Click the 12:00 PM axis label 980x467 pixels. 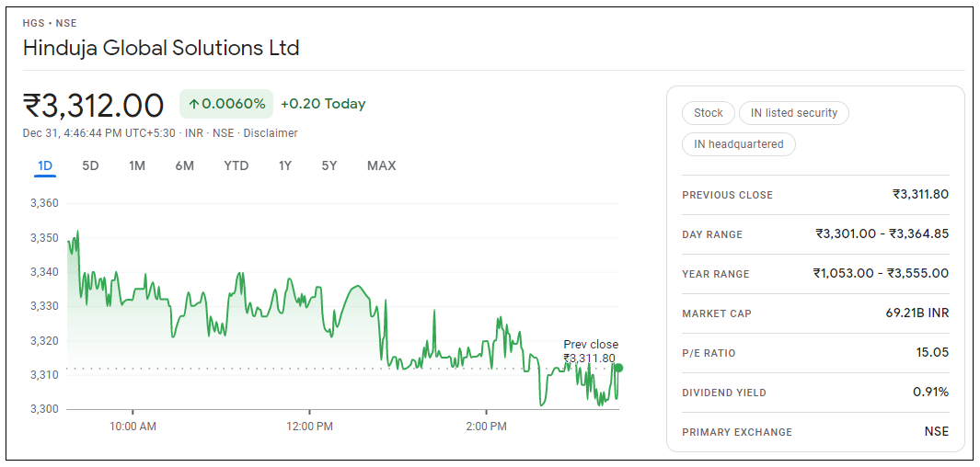click(309, 427)
